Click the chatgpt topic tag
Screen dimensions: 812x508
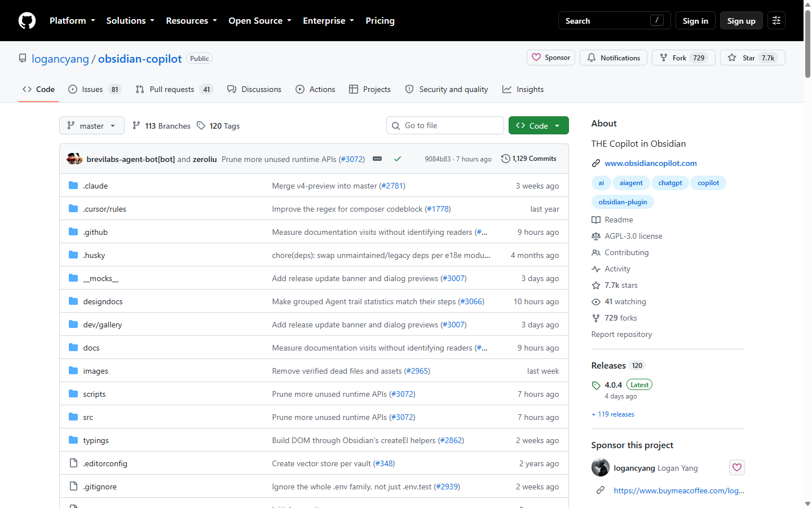(x=670, y=183)
